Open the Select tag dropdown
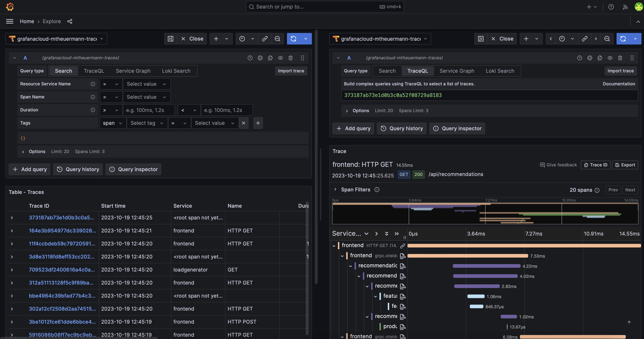The width and height of the screenshot is (644, 339). tap(147, 123)
